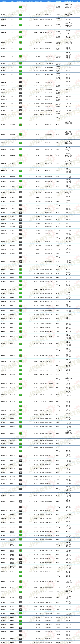Click the Nadwozie column header
The image size is (80, 644).
(x=58, y=1)
